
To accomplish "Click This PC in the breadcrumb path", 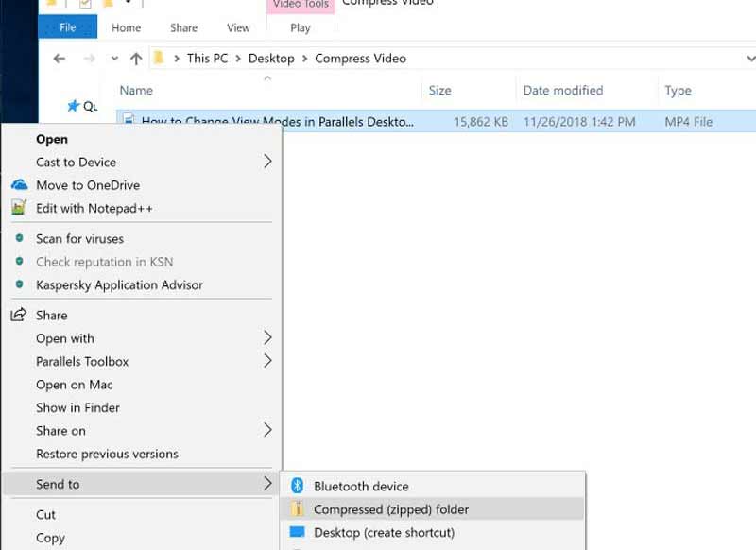I will tap(207, 59).
